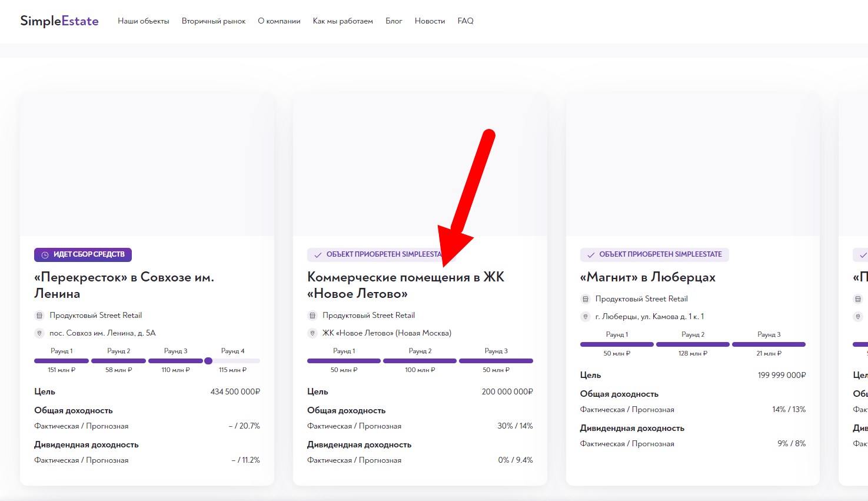Click the progress handle on the Перекресток rounds bar

208,361
